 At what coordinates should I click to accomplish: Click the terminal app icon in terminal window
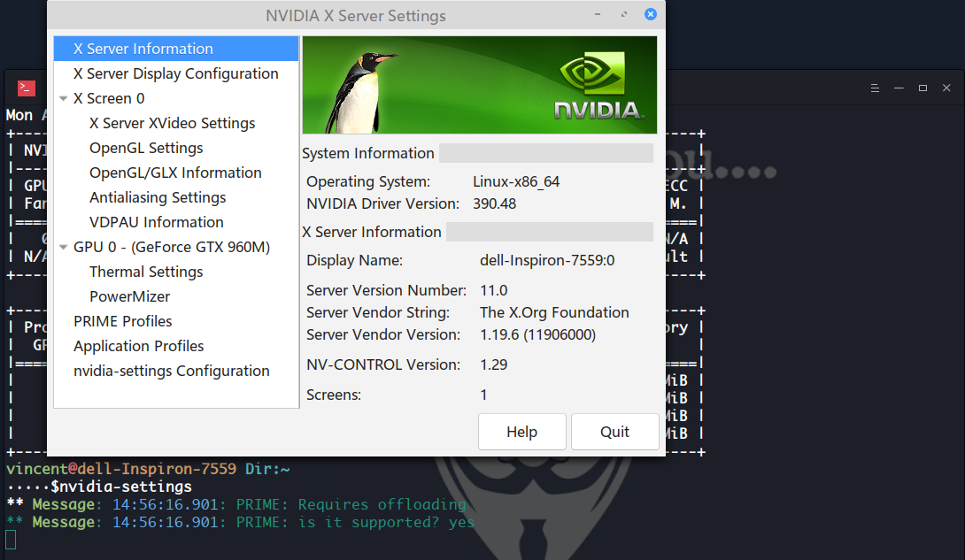coord(27,88)
